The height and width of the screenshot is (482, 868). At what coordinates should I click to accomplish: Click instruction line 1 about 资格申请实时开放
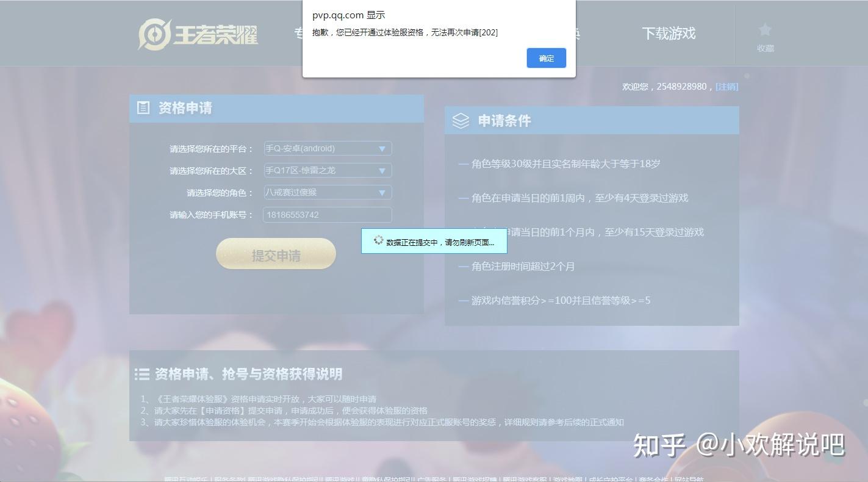click(258, 399)
